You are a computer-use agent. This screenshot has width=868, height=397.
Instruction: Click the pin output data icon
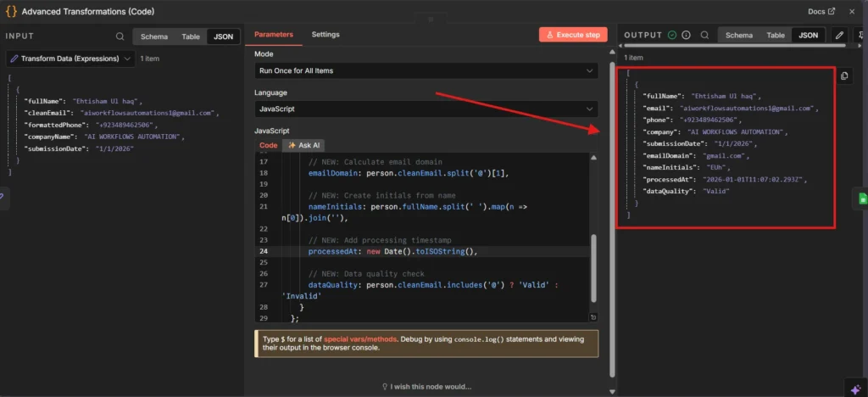pos(861,35)
